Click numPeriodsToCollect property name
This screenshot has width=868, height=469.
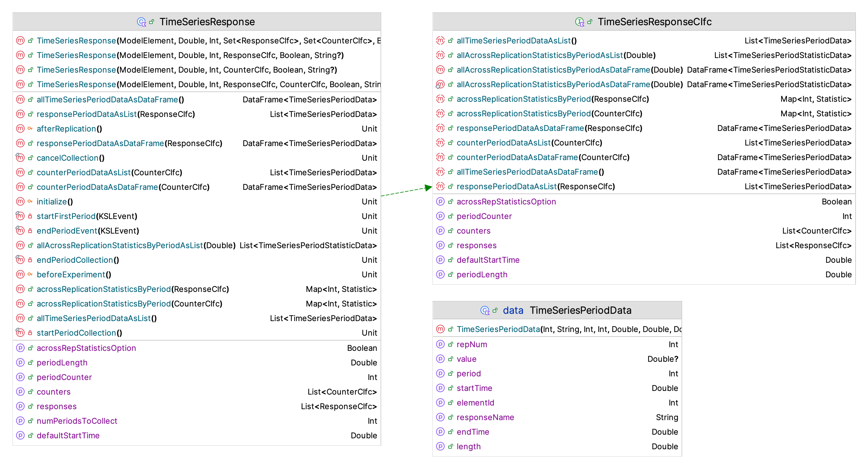tap(77, 421)
